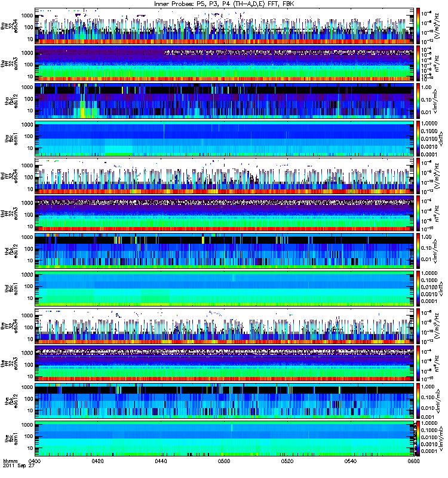Screen dimensions: 448x478
Task: Click the color bar beside thd fbk edc12 panel
Action: click(x=418, y=251)
